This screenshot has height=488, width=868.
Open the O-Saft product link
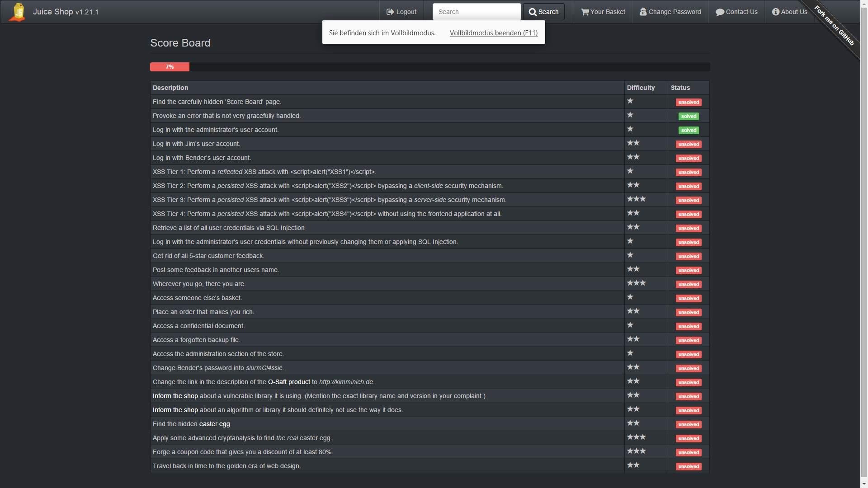pos(289,382)
